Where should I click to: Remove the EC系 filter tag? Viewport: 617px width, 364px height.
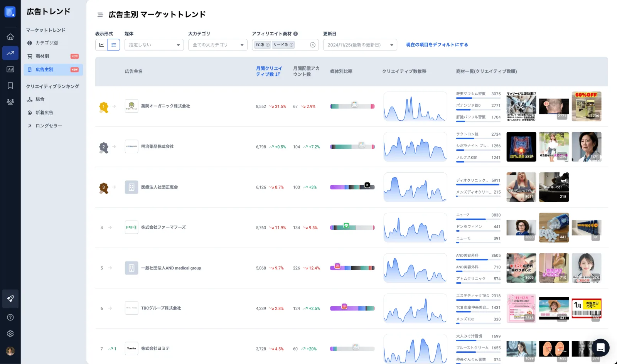point(268,45)
